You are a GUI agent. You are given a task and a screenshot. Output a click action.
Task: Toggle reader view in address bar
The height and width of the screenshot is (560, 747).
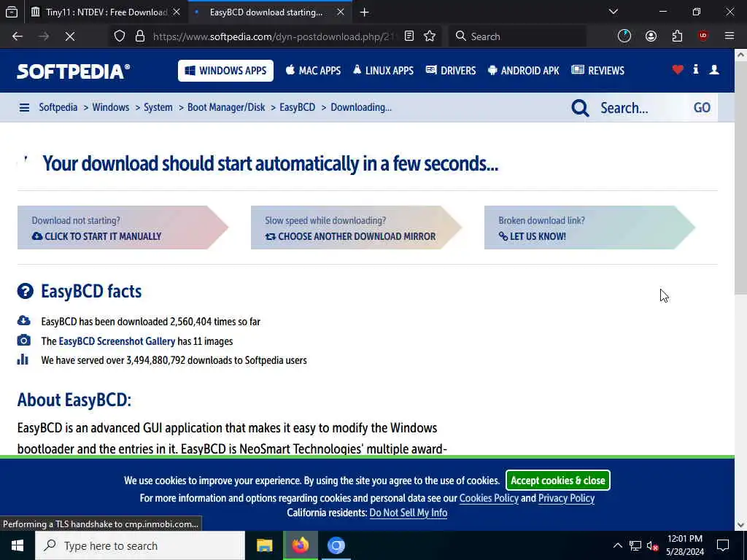point(409,36)
